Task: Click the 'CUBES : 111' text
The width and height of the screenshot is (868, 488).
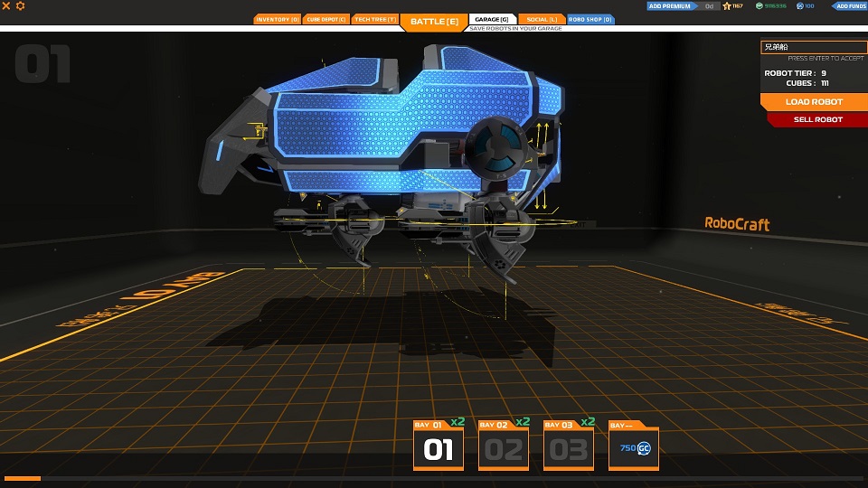Action: pos(807,83)
